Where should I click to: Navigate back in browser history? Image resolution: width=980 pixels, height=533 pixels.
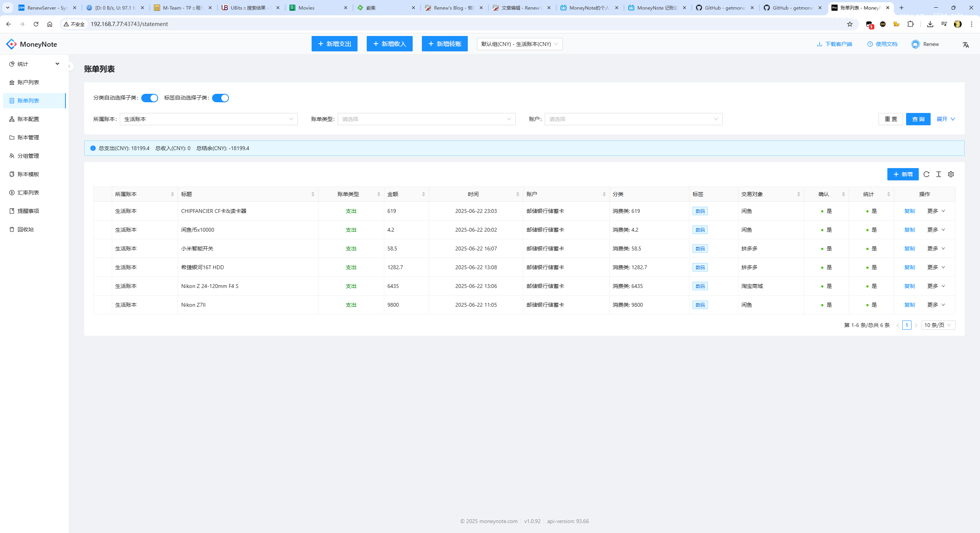(8, 24)
